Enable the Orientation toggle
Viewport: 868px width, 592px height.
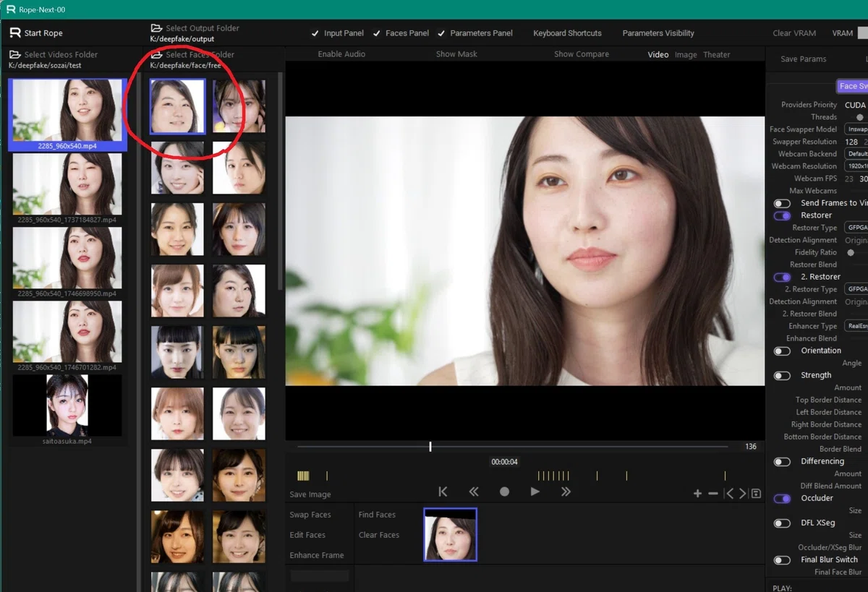click(782, 351)
